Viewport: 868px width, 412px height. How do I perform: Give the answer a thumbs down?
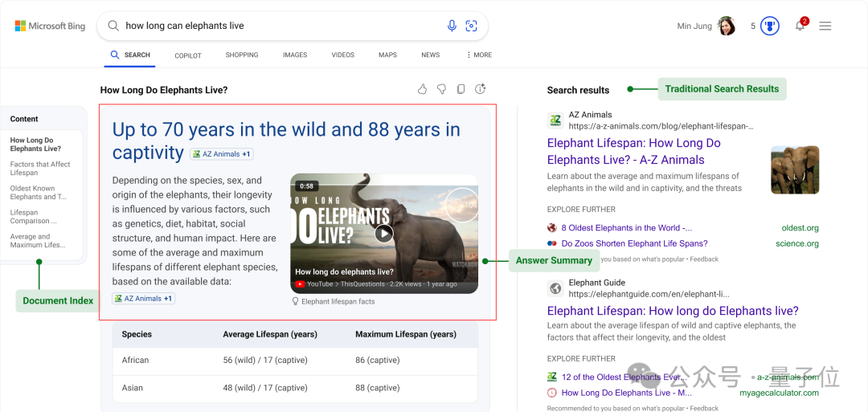(441, 90)
